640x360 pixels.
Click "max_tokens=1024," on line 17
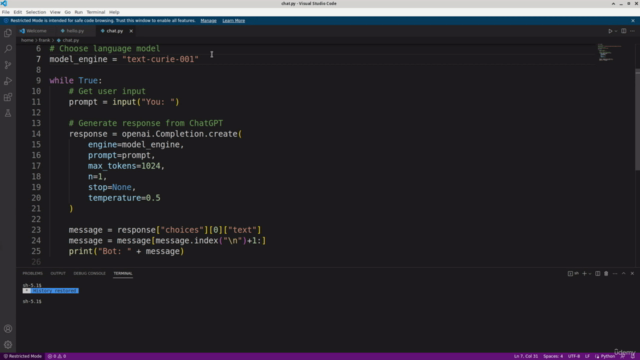pyautogui.click(x=126, y=166)
